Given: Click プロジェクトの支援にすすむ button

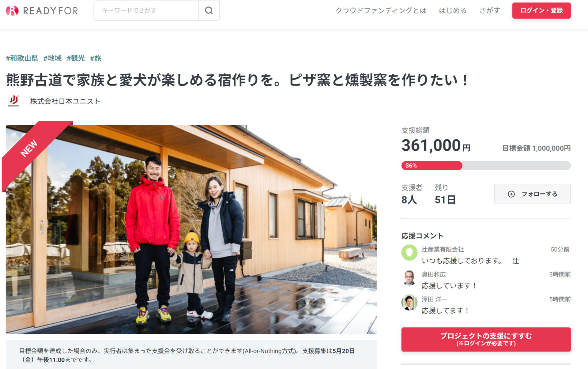Looking at the screenshot, I should click(x=486, y=339).
